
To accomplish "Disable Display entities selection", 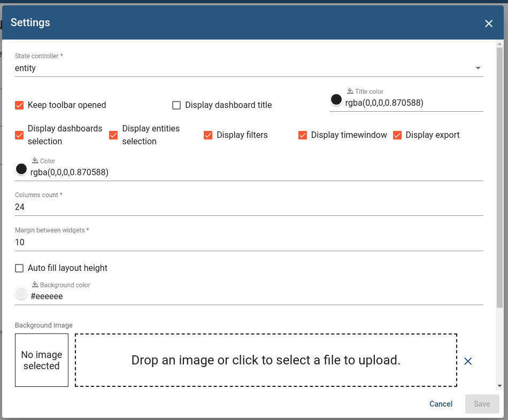I will (113, 135).
